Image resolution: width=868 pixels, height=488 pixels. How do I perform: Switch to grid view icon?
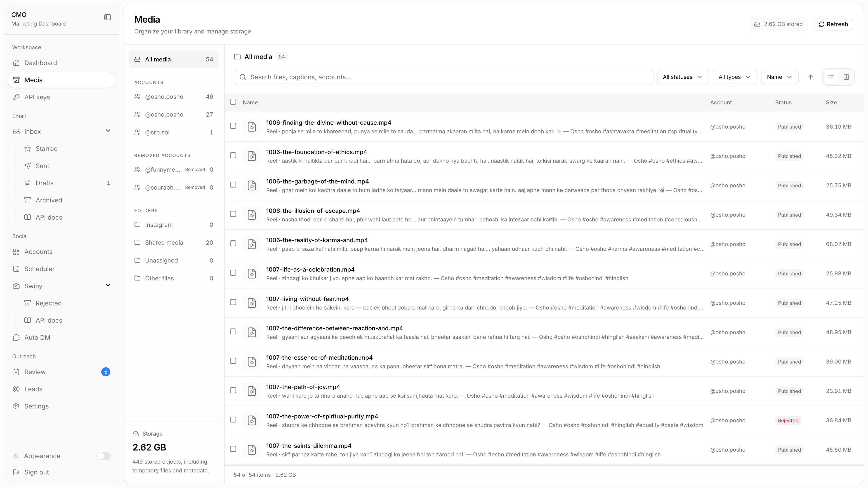pyautogui.click(x=846, y=77)
